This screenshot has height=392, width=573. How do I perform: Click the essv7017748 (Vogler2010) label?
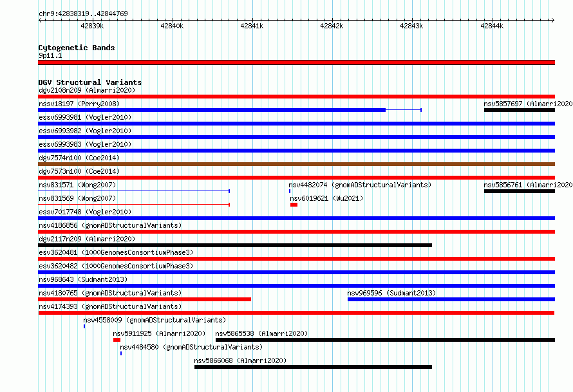[85, 212]
